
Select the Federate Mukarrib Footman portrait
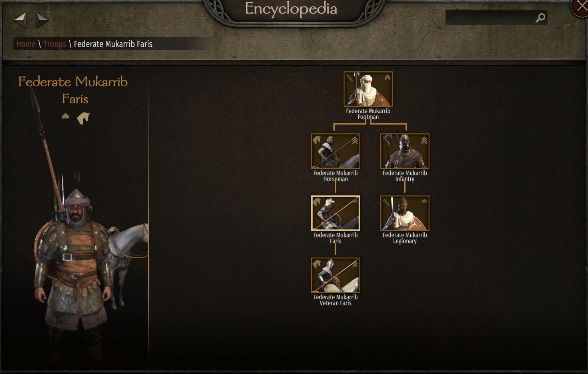368,89
